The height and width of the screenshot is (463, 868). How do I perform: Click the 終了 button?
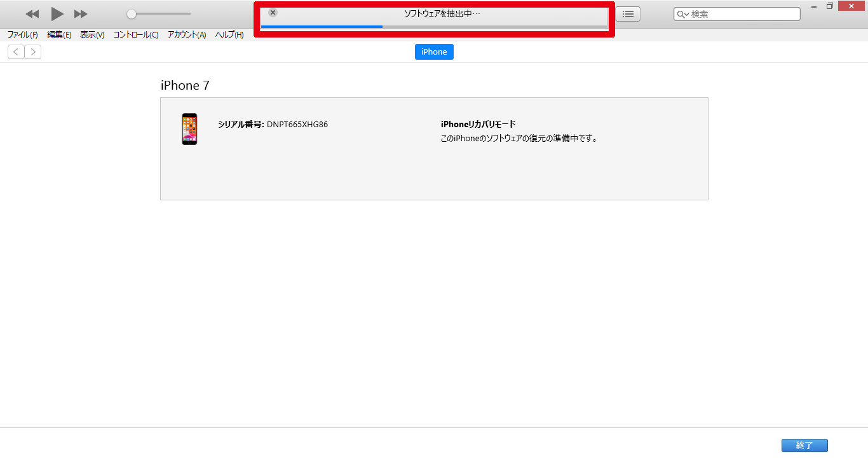point(804,445)
